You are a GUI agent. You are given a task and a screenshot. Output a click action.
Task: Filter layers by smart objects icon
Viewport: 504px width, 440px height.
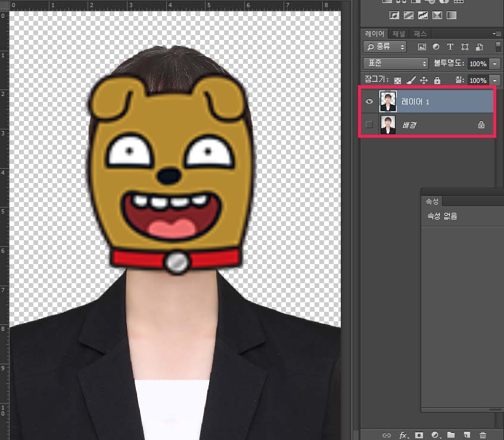click(479, 47)
